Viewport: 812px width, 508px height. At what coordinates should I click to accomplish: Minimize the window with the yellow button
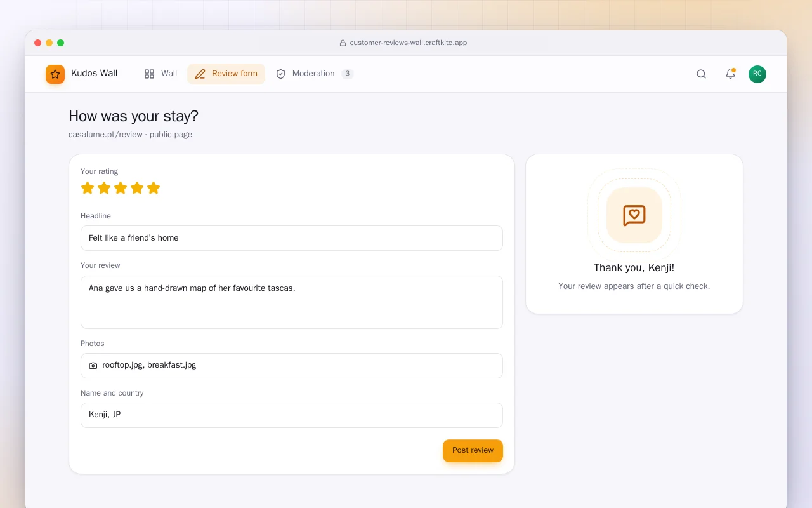point(49,43)
